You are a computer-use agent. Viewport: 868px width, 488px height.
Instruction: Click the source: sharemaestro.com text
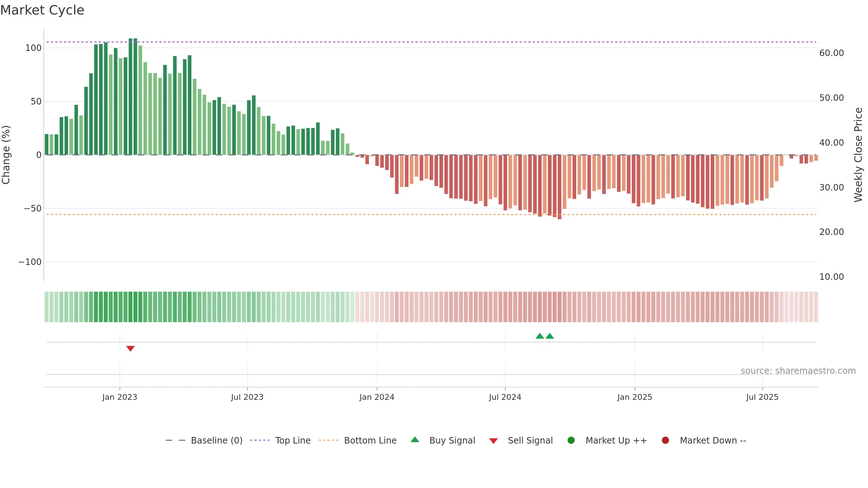click(798, 371)
